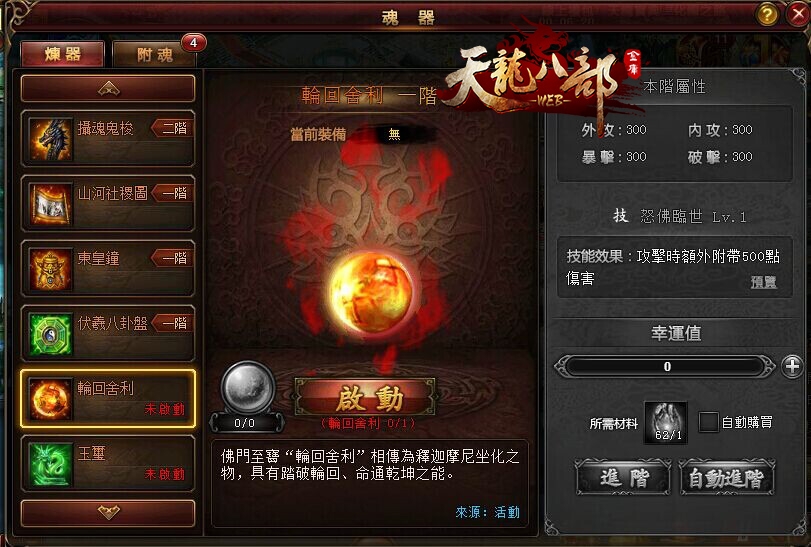Start 自動進階 auto advance

(727, 478)
